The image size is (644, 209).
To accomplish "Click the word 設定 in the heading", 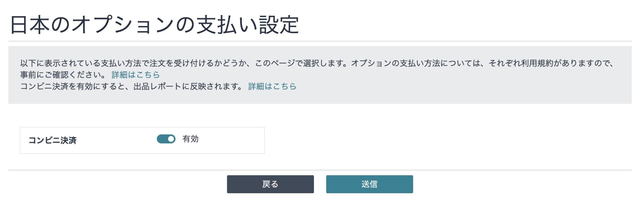I will [279, 25].
